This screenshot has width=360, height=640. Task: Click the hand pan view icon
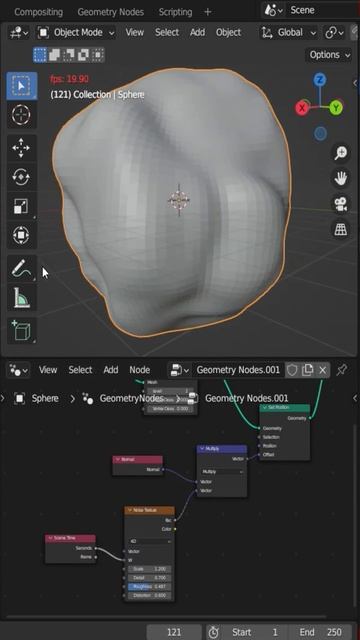pyautogui.click(x=340, y=178)
